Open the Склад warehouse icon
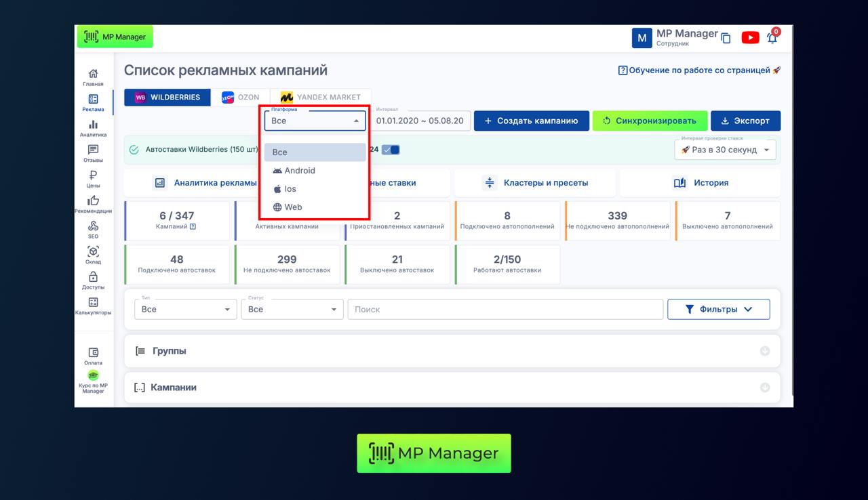Screen dimensions: 868x500 [x=93, y=254]
